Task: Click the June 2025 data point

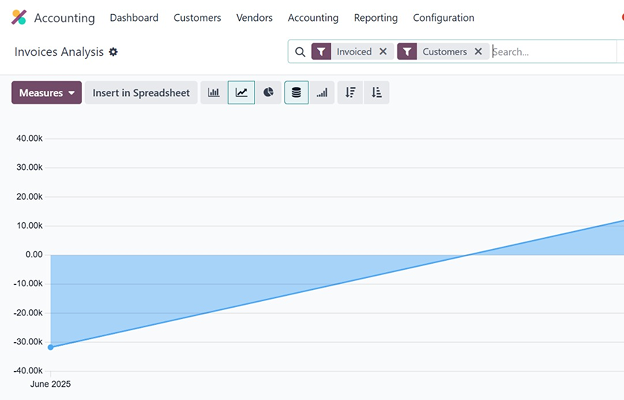Action: [50, 347]
